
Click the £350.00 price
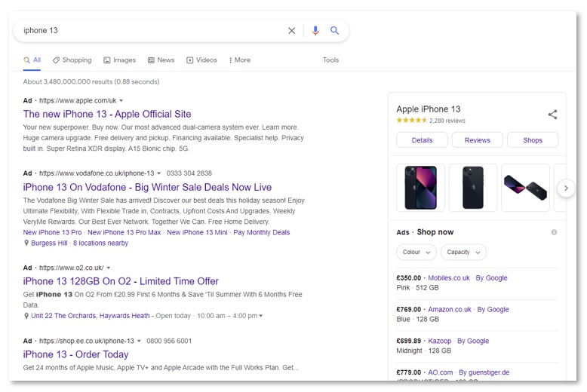pyautogui.click(x=408, y=278)
